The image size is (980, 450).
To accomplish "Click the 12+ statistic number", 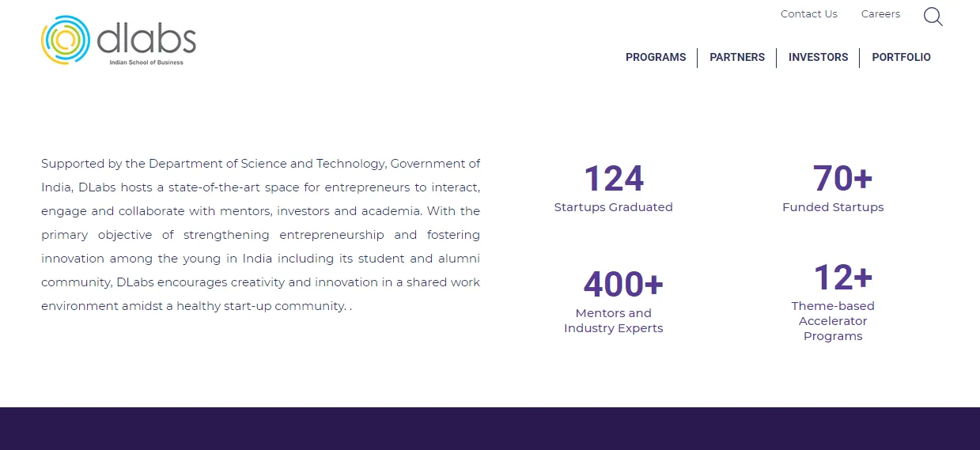I will 842,278.
